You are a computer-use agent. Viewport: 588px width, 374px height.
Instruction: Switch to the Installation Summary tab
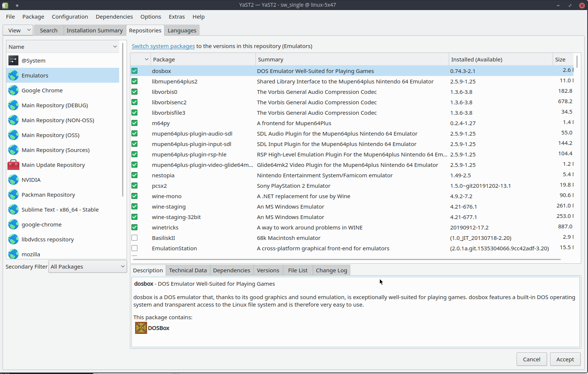[x=95, y=30]
